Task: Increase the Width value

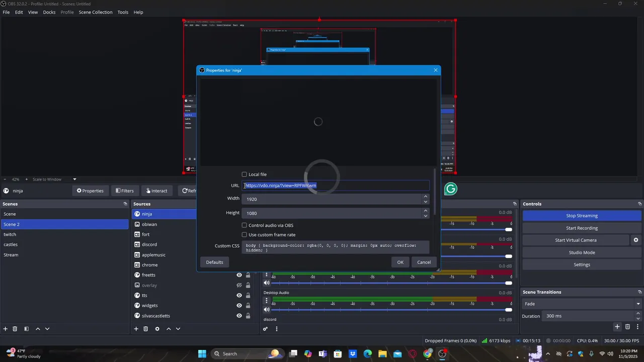Action: pos(426,197)
